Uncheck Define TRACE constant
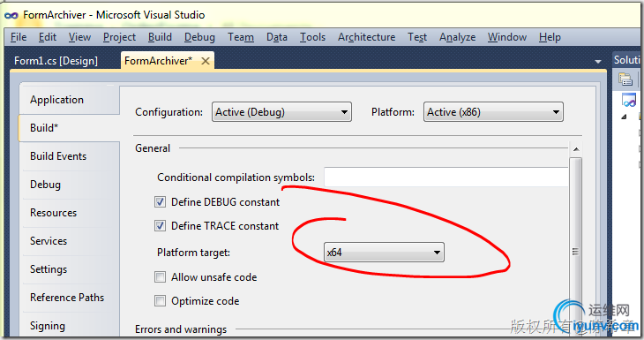 click(160, 226)
